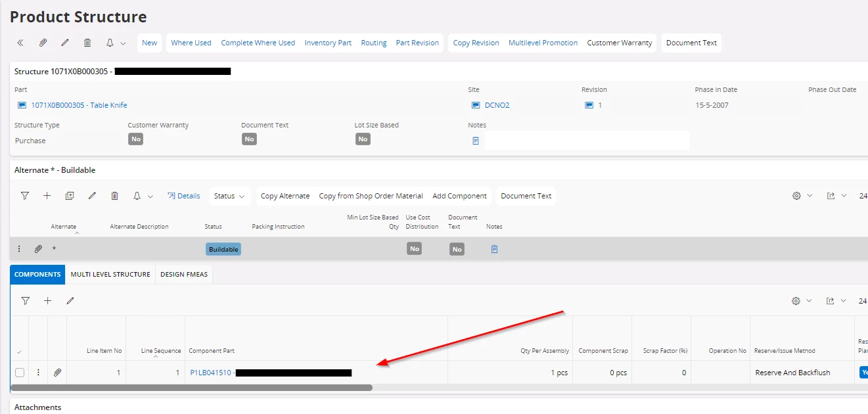Open Routing
Viewport: 868px width, 414px height.
tap(374, 43)
